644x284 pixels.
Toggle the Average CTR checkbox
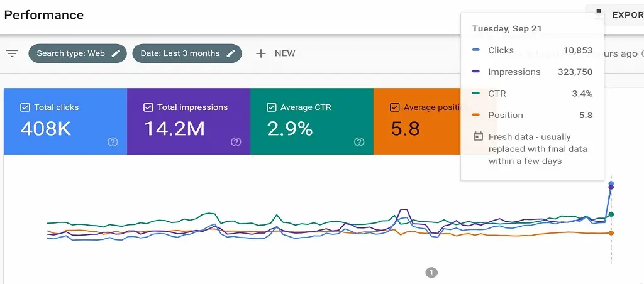272,107
